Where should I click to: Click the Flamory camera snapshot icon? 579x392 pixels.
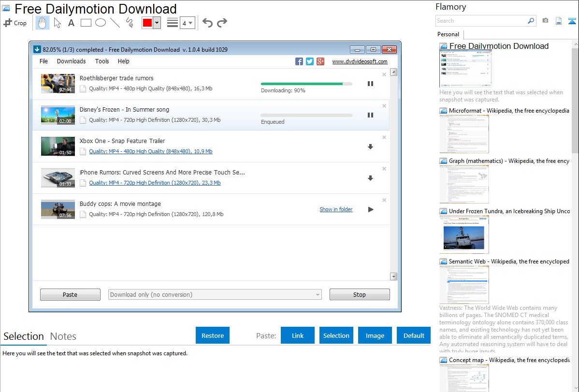tap(545, 21)
